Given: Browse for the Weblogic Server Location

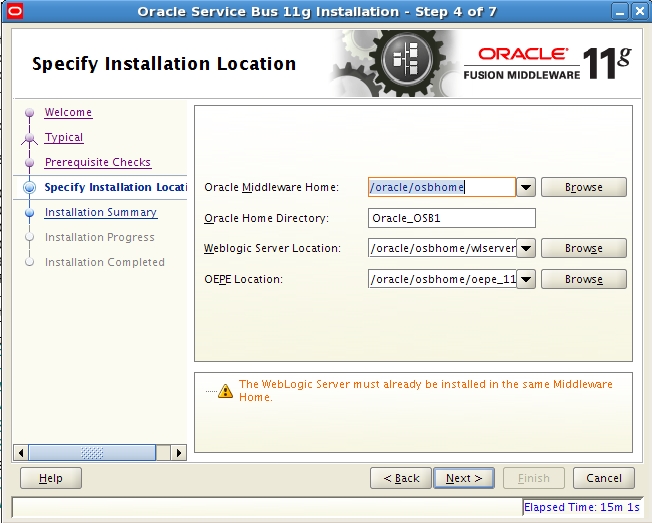Looking at the screenshot, I should point(584,248).
